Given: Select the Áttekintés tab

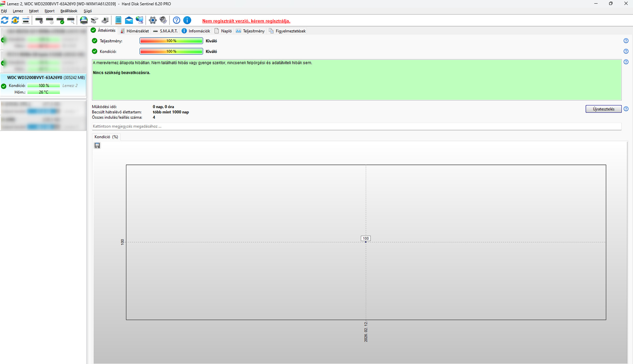Looking at the screenshot, I should (103, 30).
